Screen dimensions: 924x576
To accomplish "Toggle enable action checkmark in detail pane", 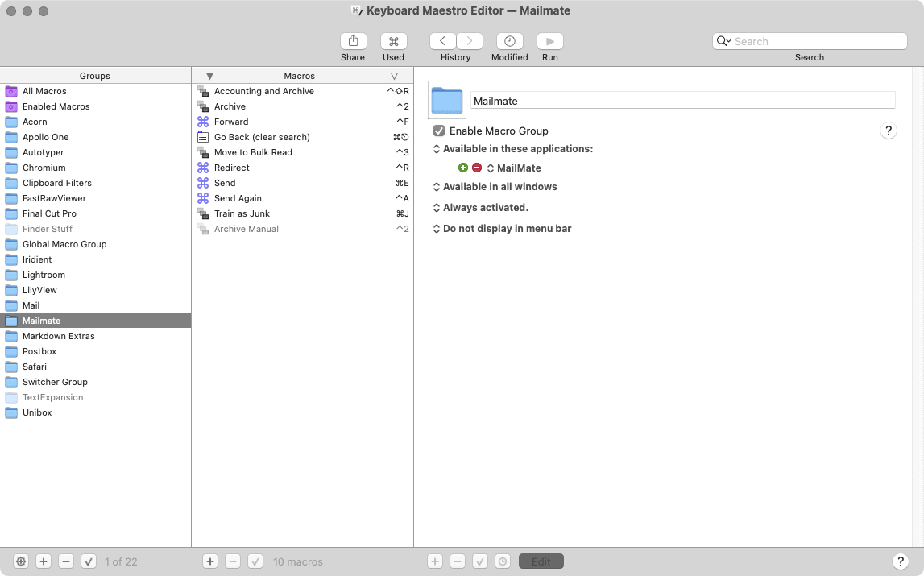I will tap(480, 561).
